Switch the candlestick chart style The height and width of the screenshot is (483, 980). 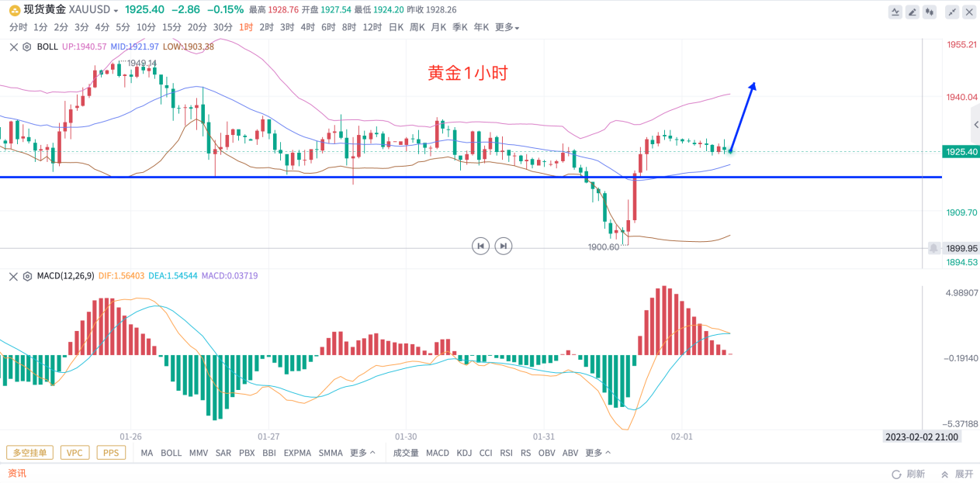click(x=930, y=12)
